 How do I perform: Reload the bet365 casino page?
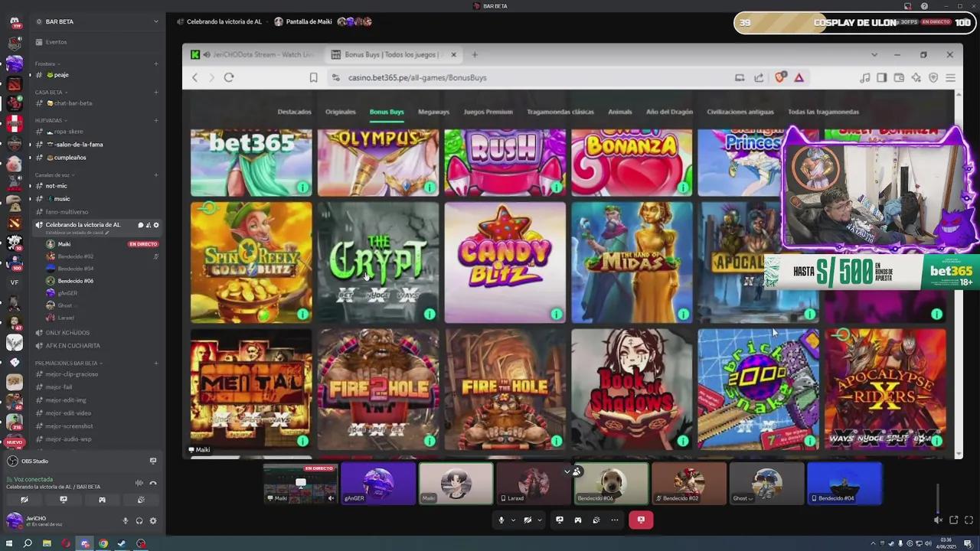coord(229,77)
